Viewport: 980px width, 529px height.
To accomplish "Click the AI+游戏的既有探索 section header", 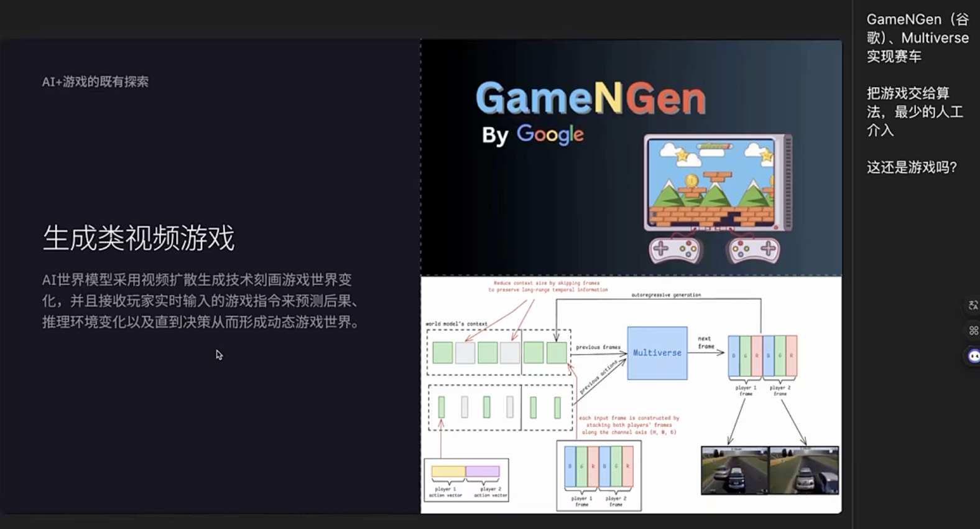I will [95, 82].
